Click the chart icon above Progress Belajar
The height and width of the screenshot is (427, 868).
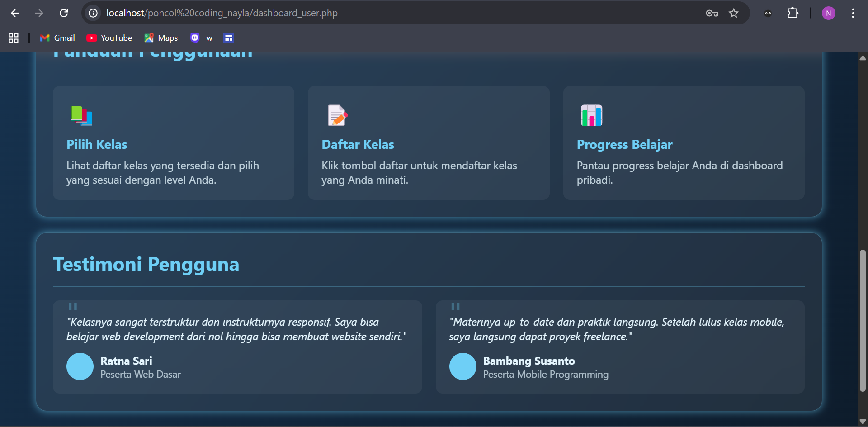591,115
